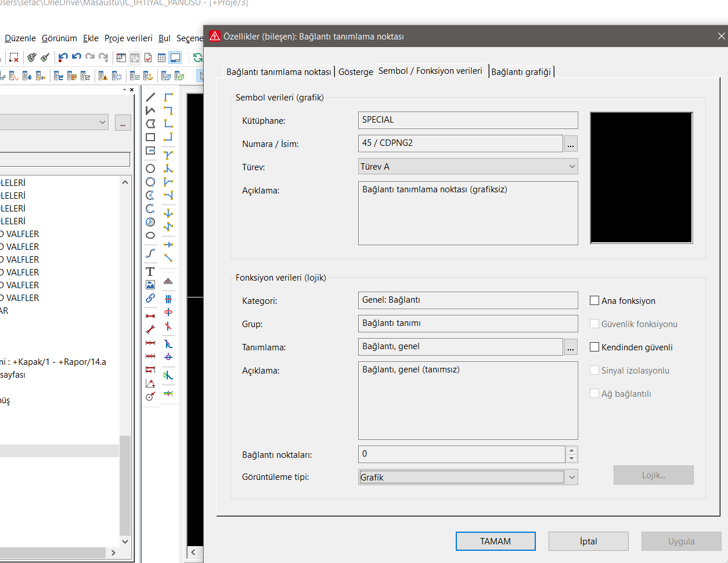
Task: Confirm the dialog with TAMAM
Action: (x=496, y=542)
